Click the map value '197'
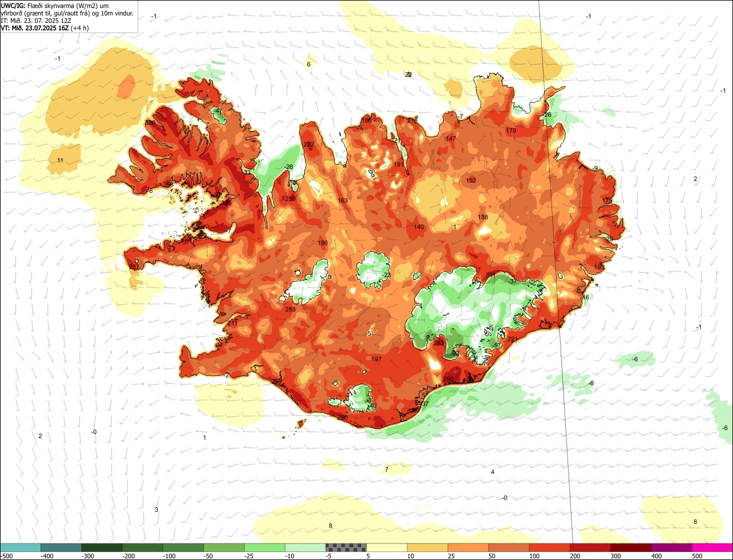This screenshot has width=733, height=560. tap(376, 359)
